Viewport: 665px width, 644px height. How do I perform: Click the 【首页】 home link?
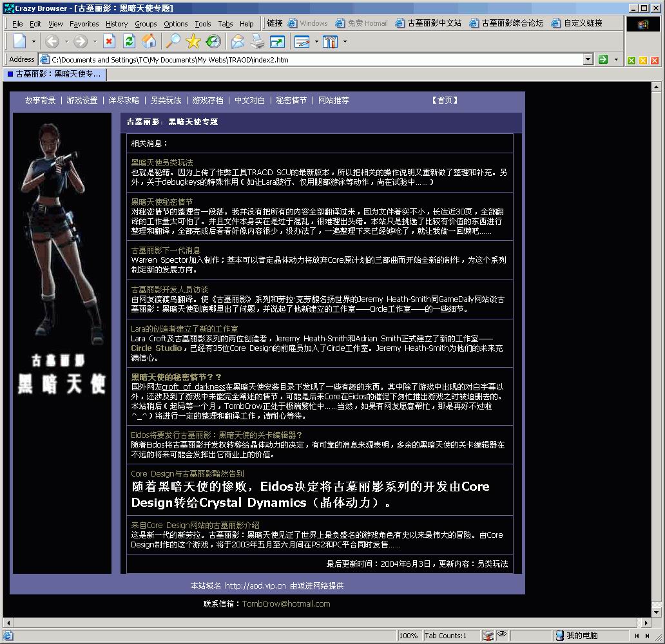tap(445, 100)
